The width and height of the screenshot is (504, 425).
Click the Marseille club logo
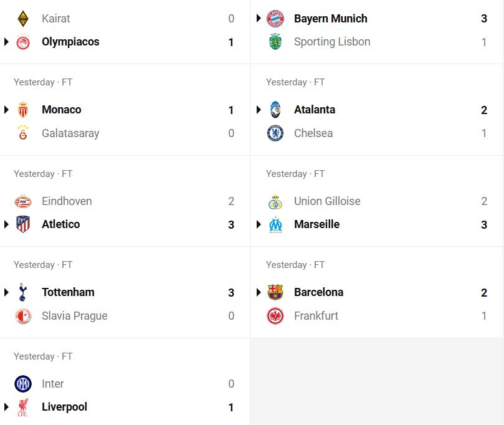click(275, 224)
